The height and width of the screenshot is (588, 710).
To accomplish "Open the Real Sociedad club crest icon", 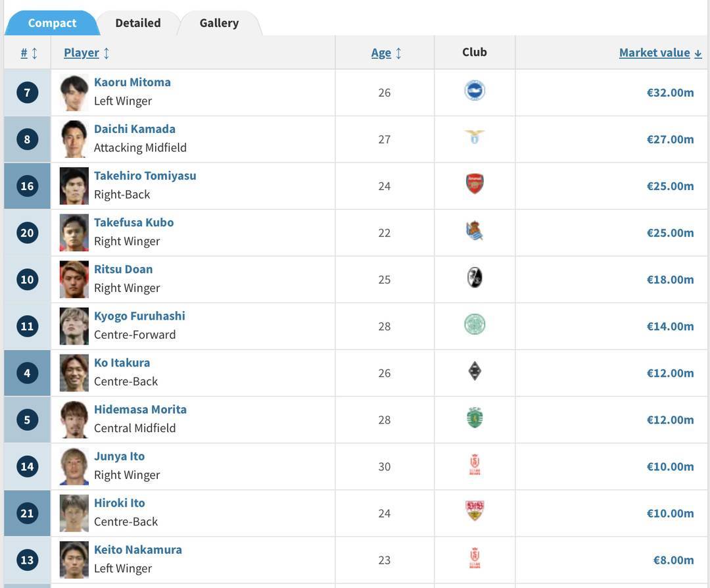I will click(475, 231).
